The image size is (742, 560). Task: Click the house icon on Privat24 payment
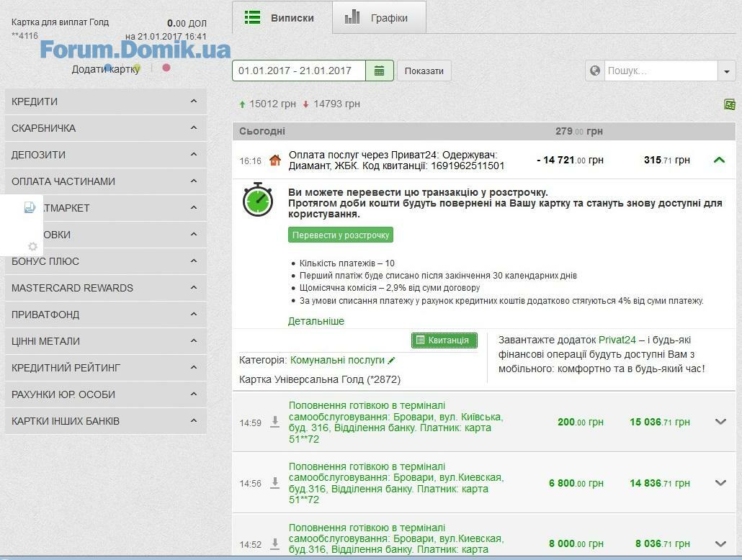pos(274,161)
